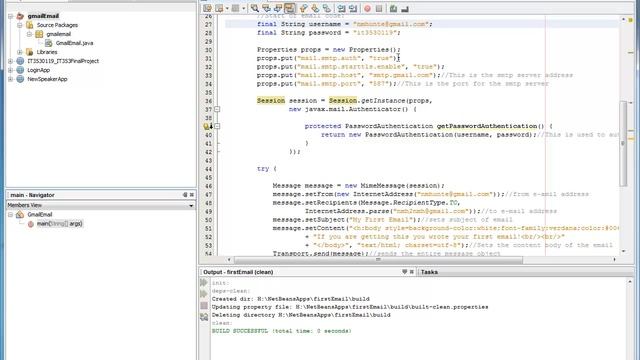This screenshot has width=640, height=360.
Task: Minimize the Navigator panel
Action: tap(185, 195)
